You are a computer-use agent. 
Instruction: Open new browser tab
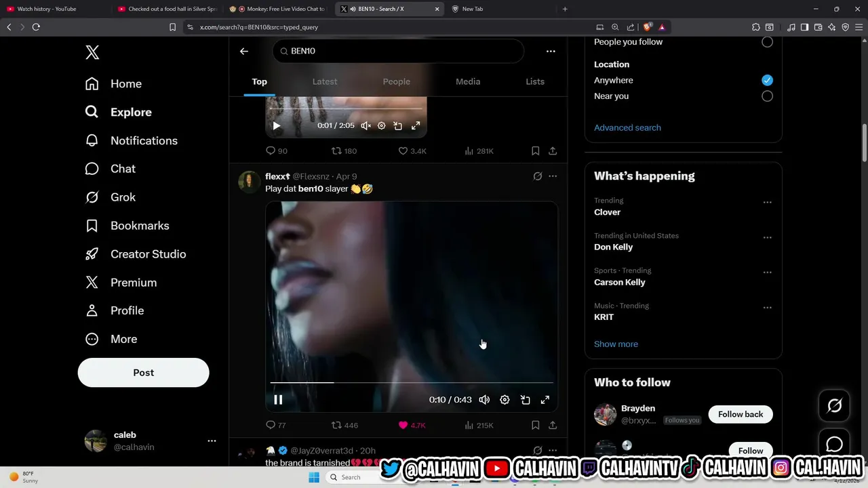pyautogui.click(x=565, y=9)
